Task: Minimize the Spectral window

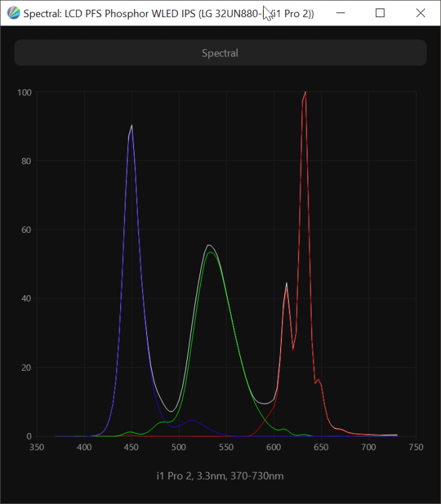Action: click(x=341, y=13)
